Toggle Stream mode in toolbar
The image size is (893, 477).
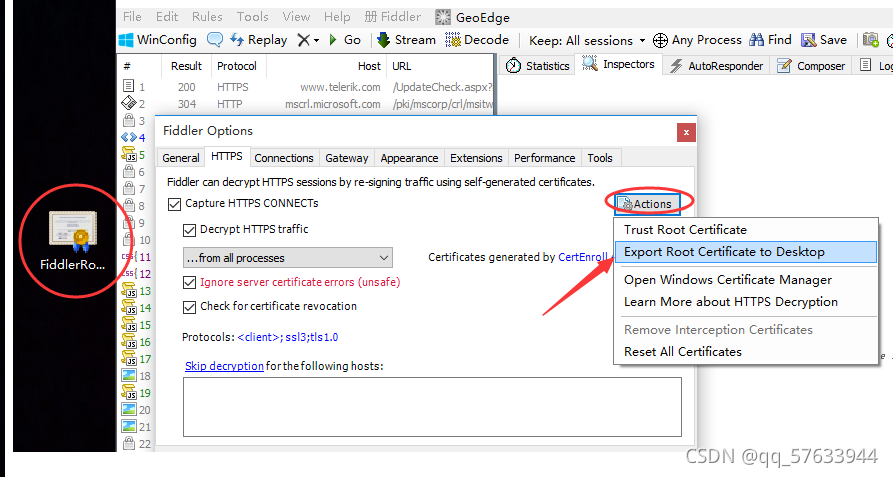pyautogui.click(x=406, y=40)
